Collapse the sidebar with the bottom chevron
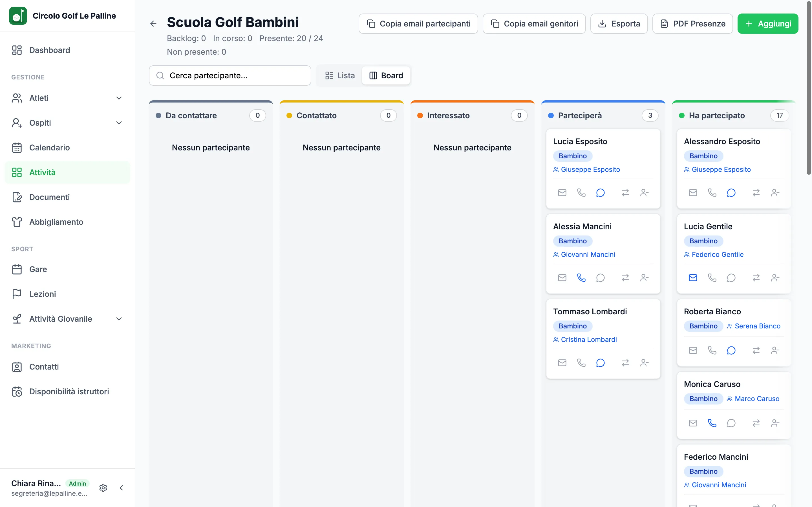 coord(122,488)
